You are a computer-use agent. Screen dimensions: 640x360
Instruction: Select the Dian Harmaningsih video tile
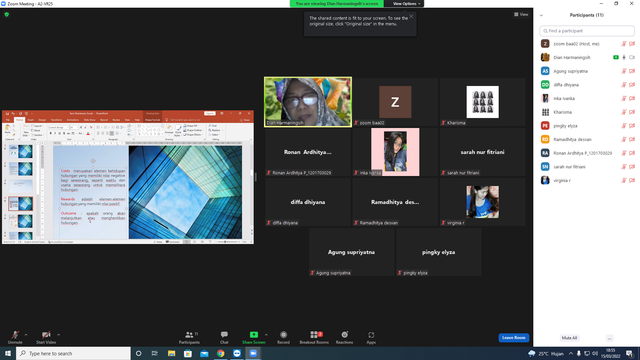pos(308,102)
